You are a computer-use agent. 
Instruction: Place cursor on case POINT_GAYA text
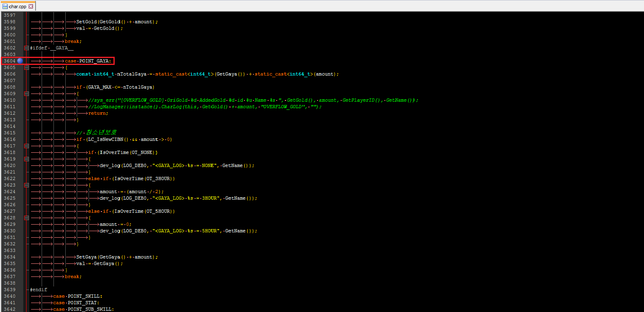(x=88, y=61)
